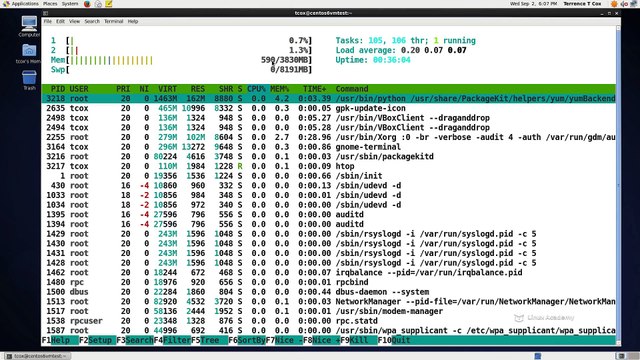Screen dimensions: 640x360
Task: Open the terminal Edit menu
Action: [x=60, y=21]
